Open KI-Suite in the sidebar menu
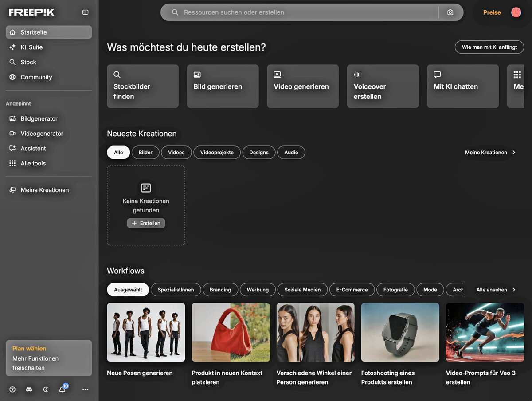Screen dimensions: 532x401 [x=31, y=47]
